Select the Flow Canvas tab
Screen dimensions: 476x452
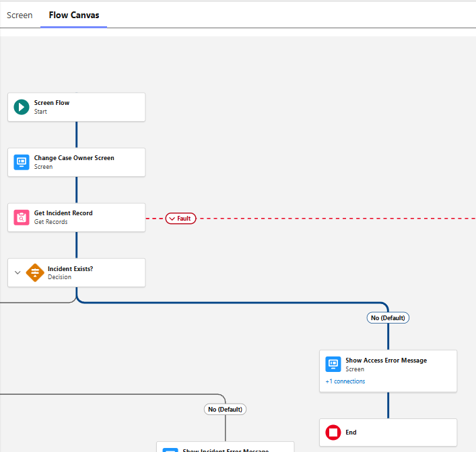click(74, 15)
